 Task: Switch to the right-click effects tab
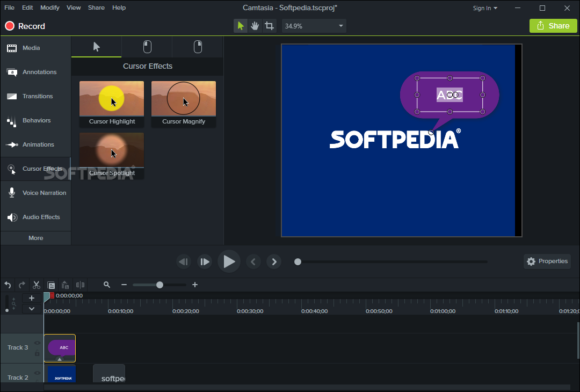[x=198, y=47]
